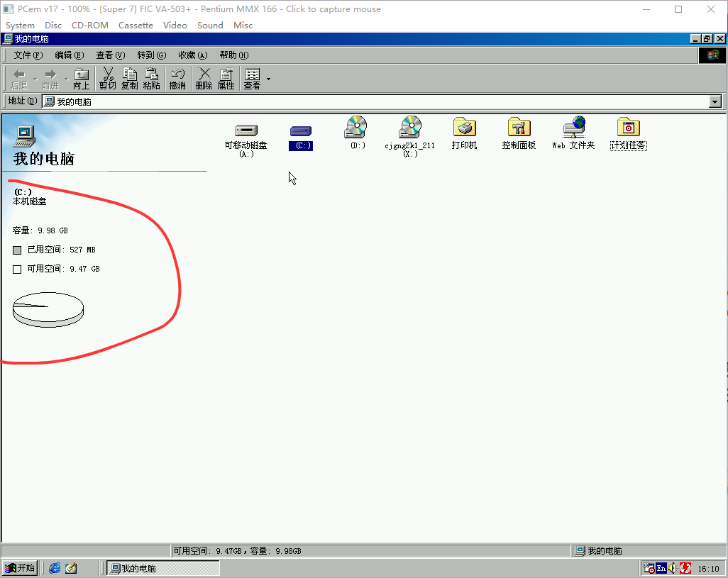Expand the 查看 view-mode dropdown arrow

point(268,79)
